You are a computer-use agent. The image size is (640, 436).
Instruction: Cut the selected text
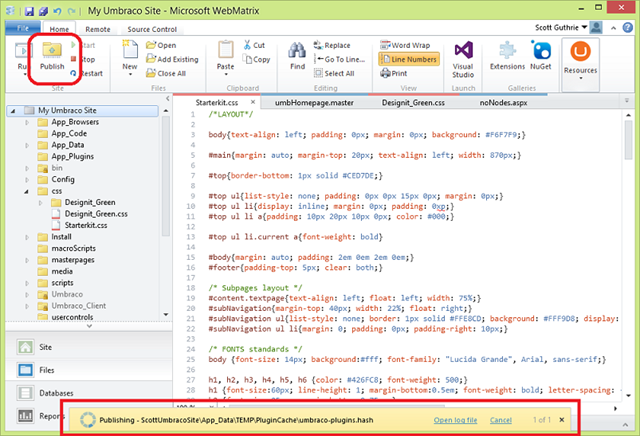(254, 45)
